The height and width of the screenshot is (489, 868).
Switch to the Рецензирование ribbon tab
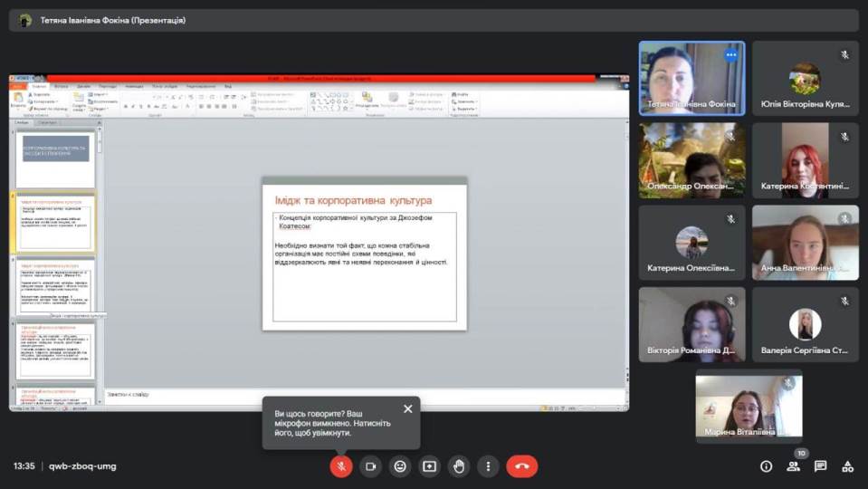click(201, 86)
